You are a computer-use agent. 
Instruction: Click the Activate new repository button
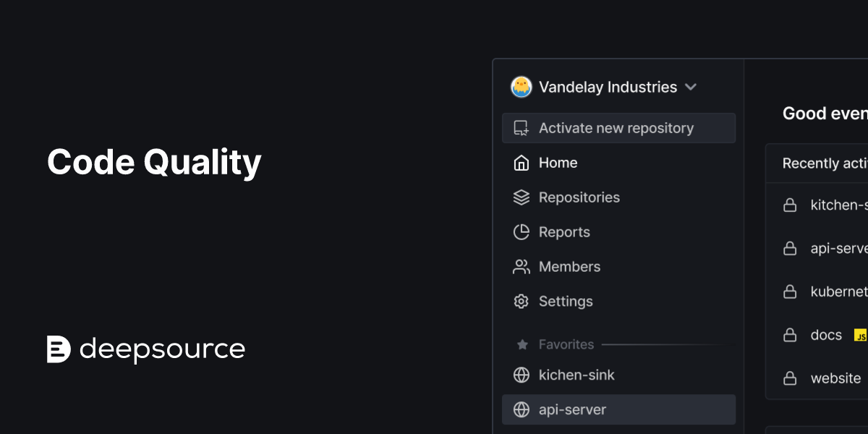click(x=616, y=127)
